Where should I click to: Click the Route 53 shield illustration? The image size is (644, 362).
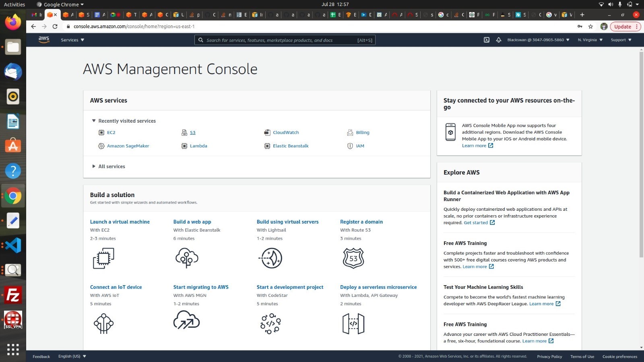point(353,258)
